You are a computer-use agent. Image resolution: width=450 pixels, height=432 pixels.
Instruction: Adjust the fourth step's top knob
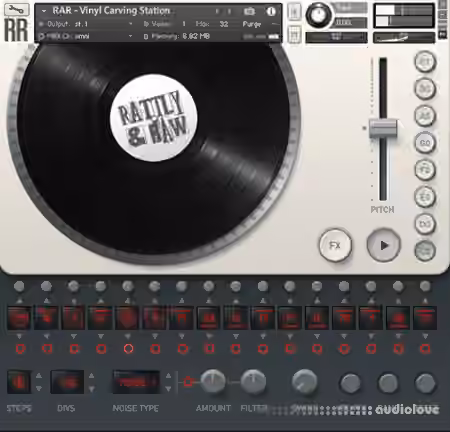point(100,286)
